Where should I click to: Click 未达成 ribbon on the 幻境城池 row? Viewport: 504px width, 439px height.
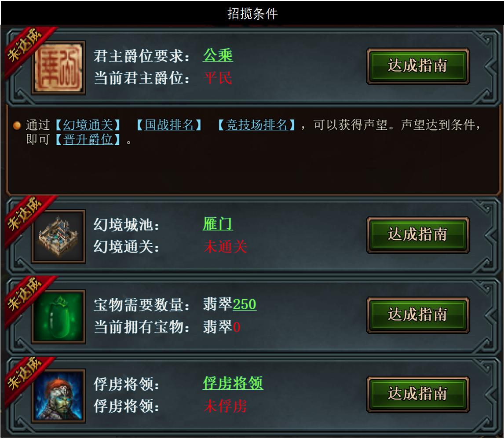tap(27, 216)
